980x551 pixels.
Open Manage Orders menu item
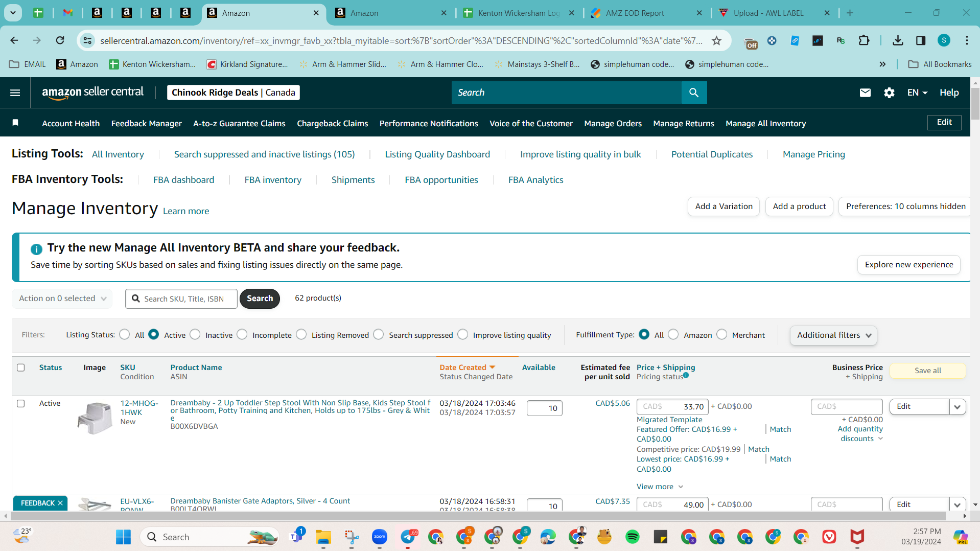(x=613, y=123)
